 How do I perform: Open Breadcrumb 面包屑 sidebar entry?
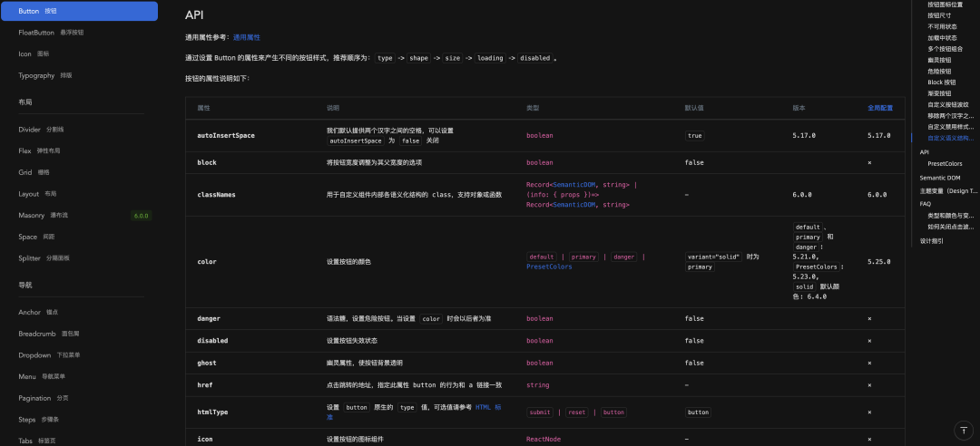pyautogui.click(x=79, y=334)
